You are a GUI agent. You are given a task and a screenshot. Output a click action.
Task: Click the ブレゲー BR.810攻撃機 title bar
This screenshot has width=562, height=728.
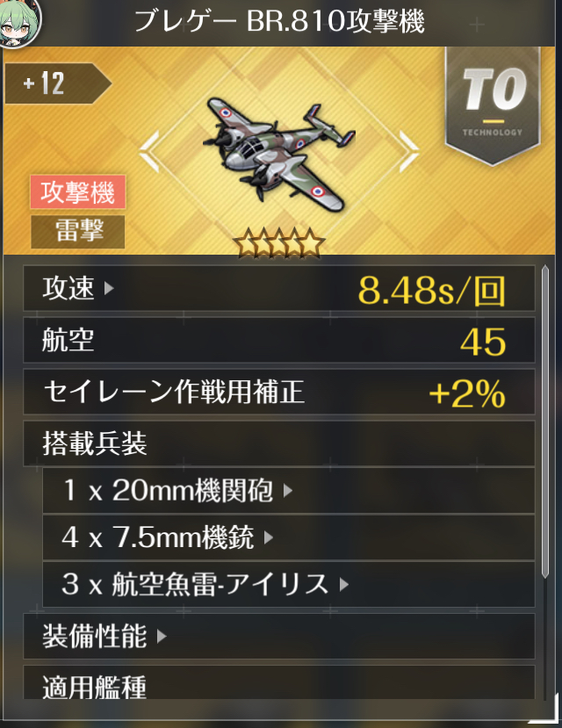click(280, 21)
